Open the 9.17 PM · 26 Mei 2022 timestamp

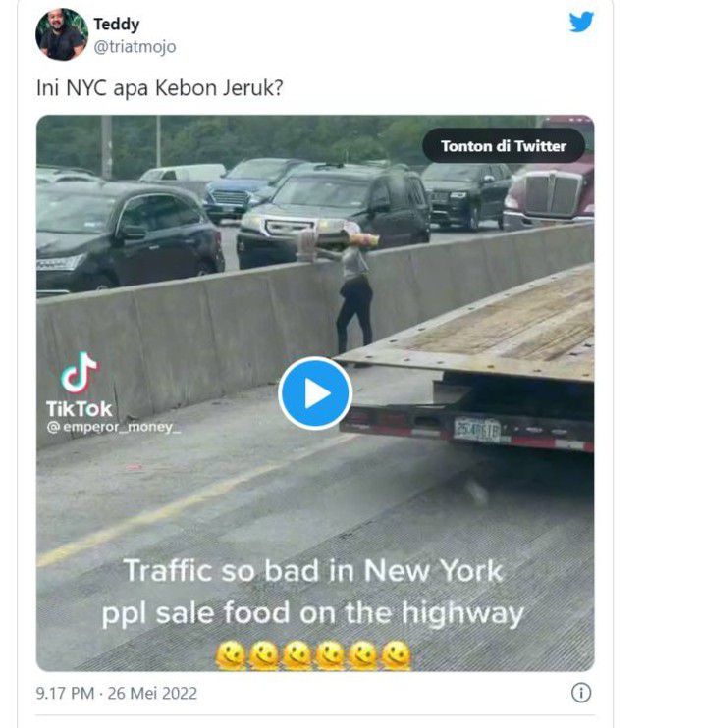point(117,693)
